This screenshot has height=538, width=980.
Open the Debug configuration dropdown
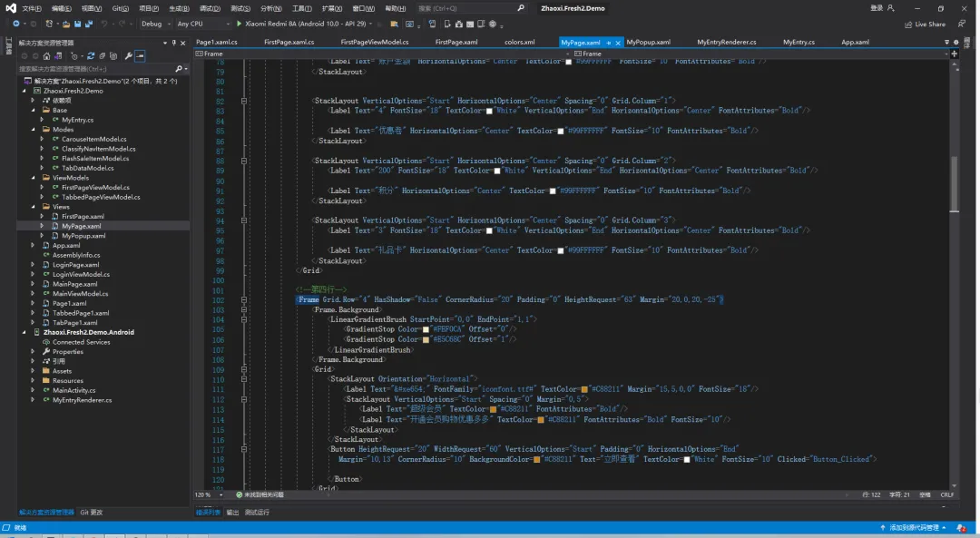(168, 24)
